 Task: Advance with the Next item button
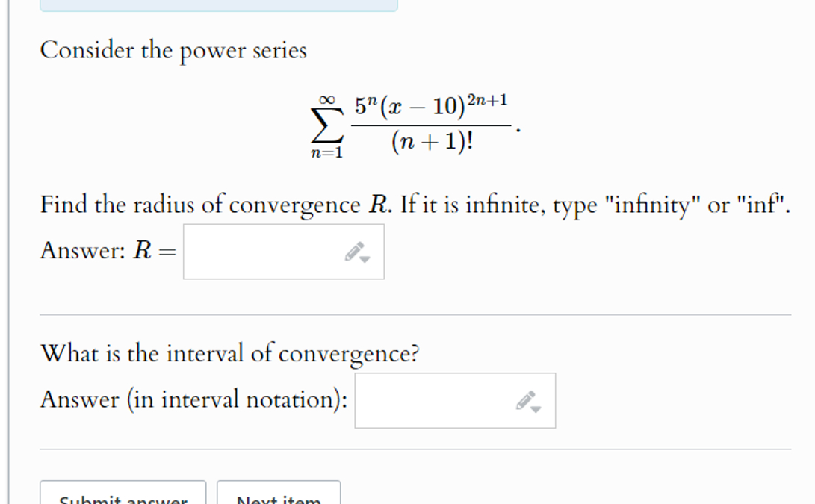278,494
